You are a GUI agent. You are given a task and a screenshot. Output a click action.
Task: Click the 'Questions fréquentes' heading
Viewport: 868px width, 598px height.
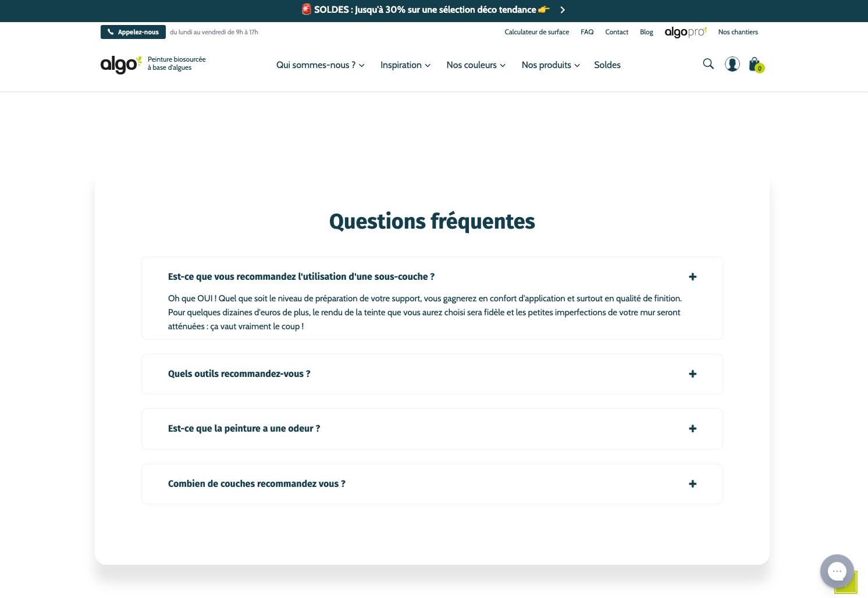(x=432, y=222)
